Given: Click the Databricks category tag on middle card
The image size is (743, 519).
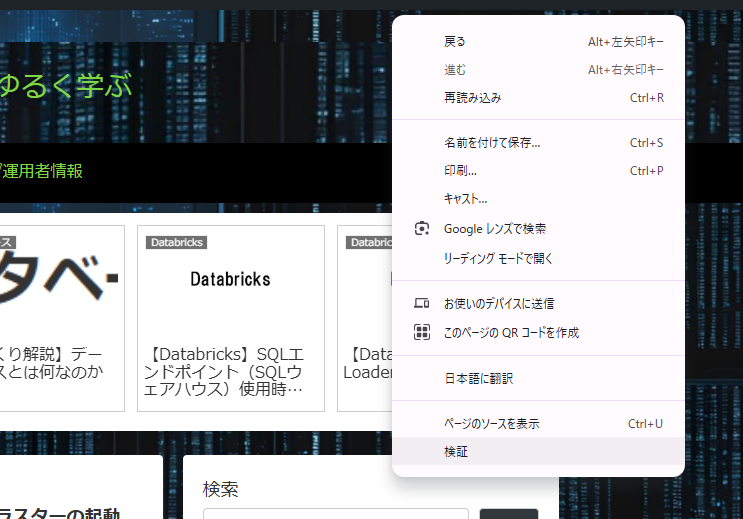Looking at the screenshot, I should [176, 242].
